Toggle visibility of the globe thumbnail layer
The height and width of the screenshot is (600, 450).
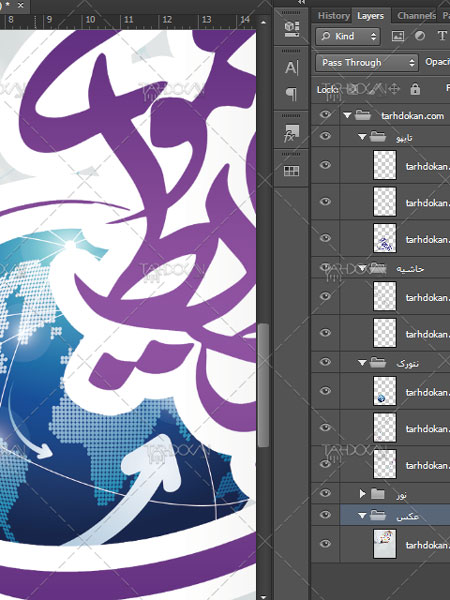click(x=325, y=391)
